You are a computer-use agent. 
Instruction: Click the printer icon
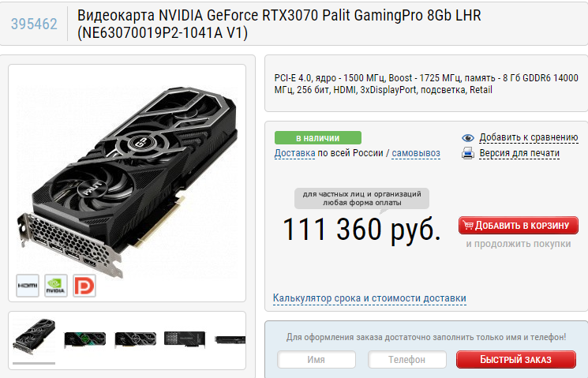click(x=468, y=153)
